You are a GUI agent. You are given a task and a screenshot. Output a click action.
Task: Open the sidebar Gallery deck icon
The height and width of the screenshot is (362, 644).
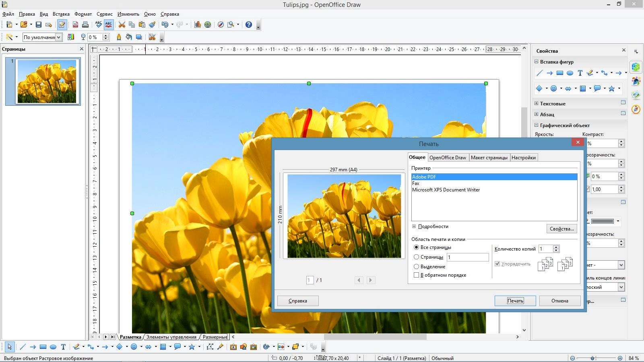pyautogui.click(x=636, y=95)
